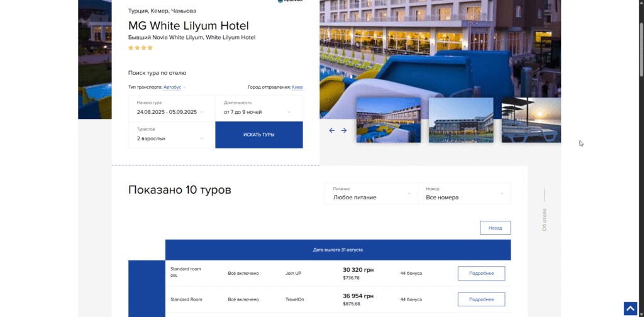Click 'Дата вылета 31 августа' header
Image resolution: width=644 pixels, height=317 pixels.
[338, 250]
